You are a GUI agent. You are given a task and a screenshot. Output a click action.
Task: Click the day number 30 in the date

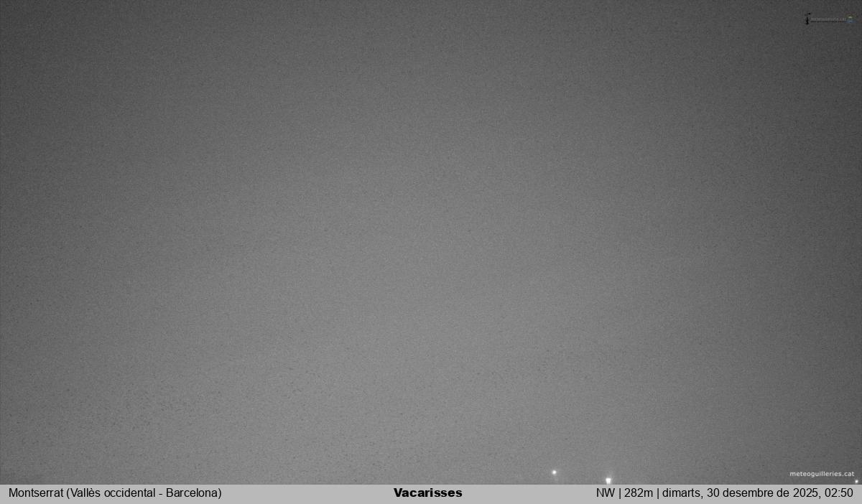pyautogui.click(x=714, y=493)
